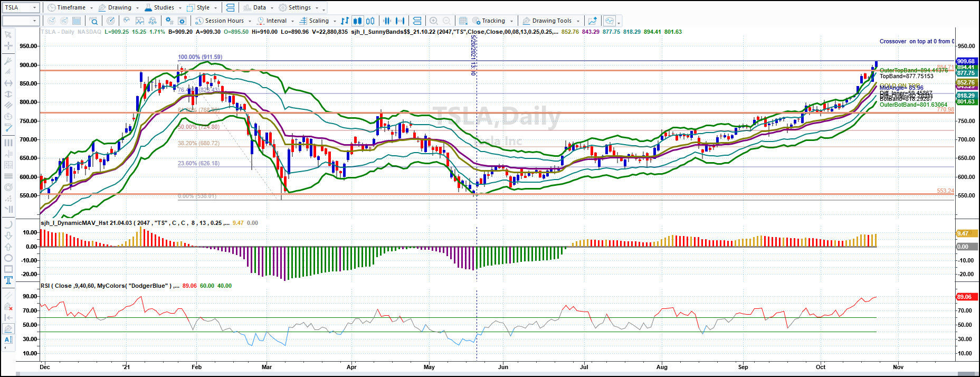Click the zoom out magnifier icon
Image resolution: width=980 pixels, height=377 pixels.
446,21
